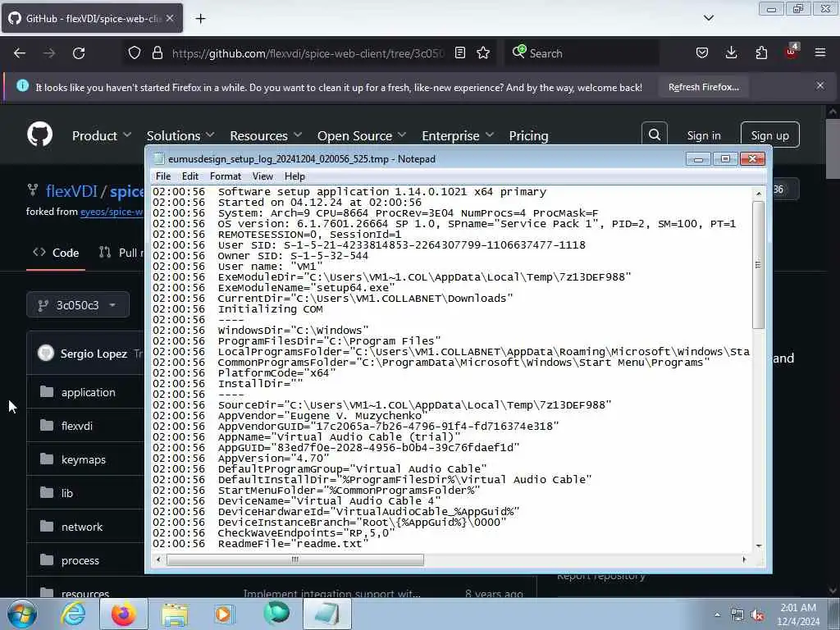
Task: Expand the Solutions navigation dropdown
Action: [x=180, y=135]
